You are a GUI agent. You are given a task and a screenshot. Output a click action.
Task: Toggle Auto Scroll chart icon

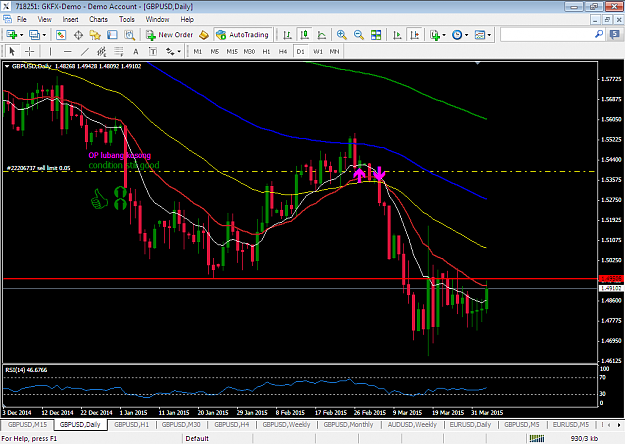pyautogui.click(x=397, y=35)
